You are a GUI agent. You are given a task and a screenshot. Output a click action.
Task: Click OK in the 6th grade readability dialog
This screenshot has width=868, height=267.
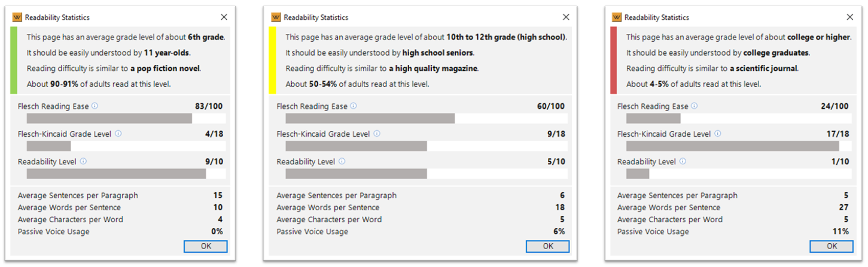coord(206,246)
